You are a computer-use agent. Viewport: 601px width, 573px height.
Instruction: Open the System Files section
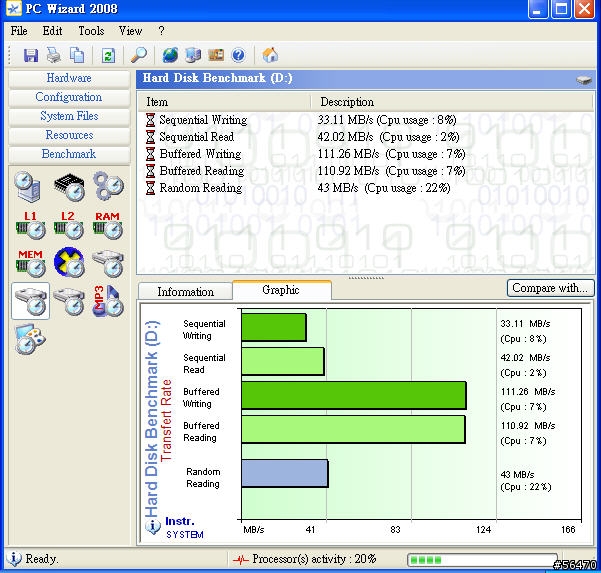tap(69, 116)
